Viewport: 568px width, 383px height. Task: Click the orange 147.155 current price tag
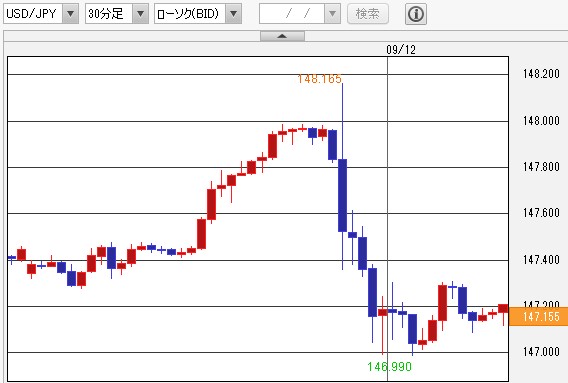tap(538, 317)
